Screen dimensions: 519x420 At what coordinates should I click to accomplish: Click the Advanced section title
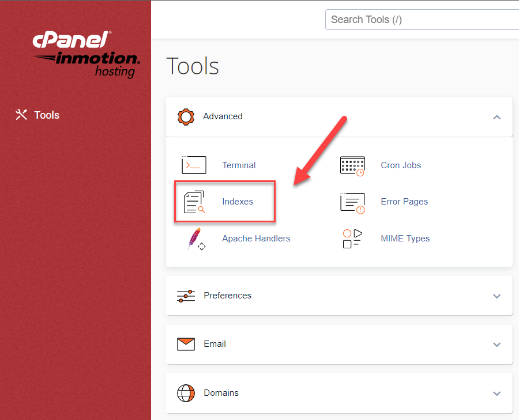pyautogui.click(x=223, y=116)
